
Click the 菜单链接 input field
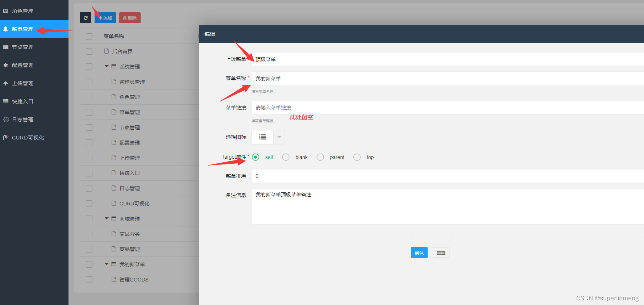[448, 108]
